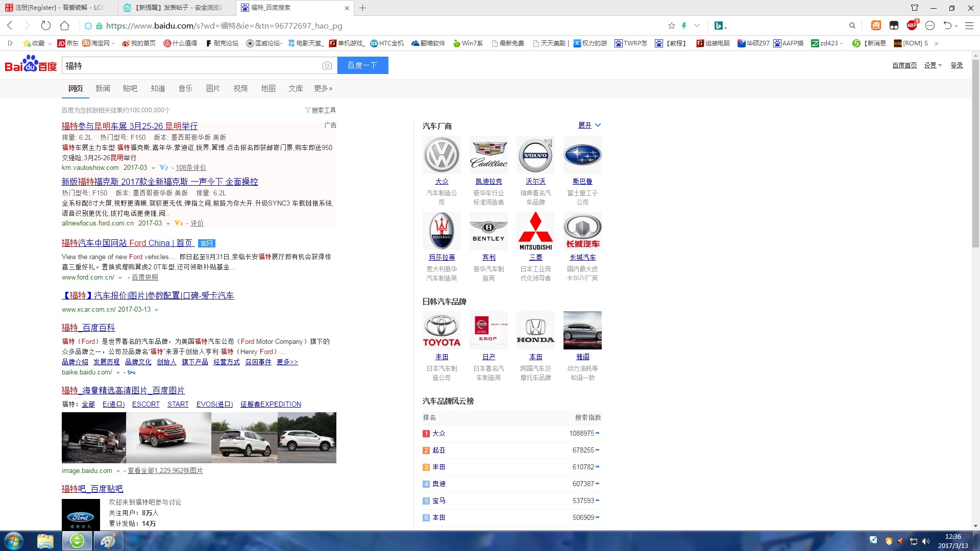The width and height of the screenshot is (980, 551).
Task: Expand 更多» categories
Action: click(x=323, y=88)
